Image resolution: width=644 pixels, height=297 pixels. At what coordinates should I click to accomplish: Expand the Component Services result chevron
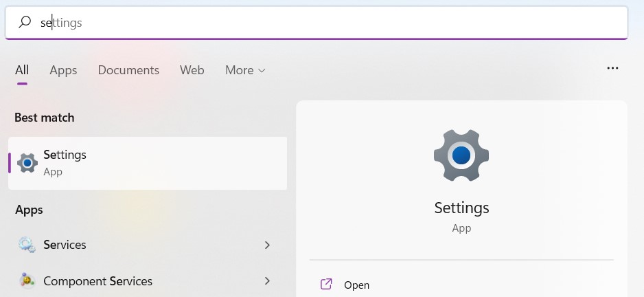(x=267, y=281)
